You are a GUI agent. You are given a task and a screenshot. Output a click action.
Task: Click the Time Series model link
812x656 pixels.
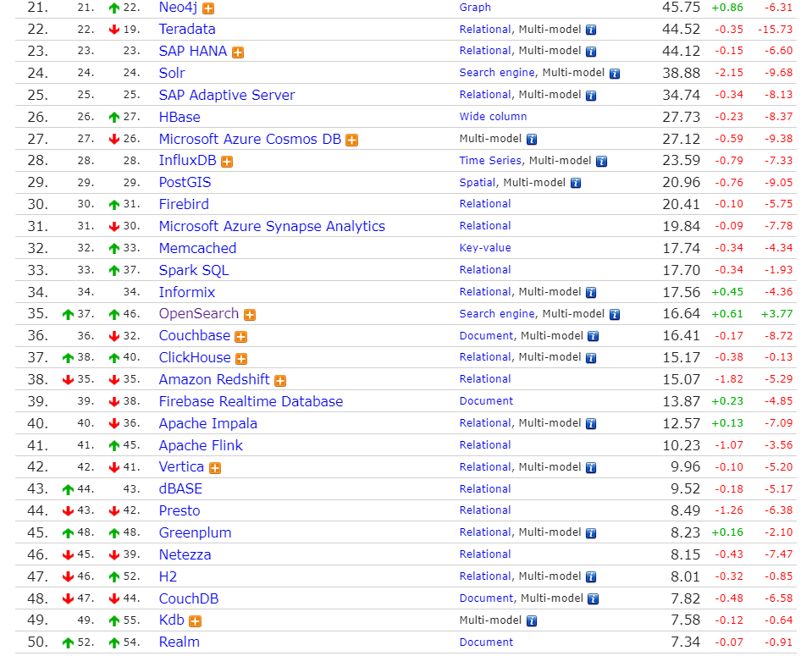tap(490, 161)
